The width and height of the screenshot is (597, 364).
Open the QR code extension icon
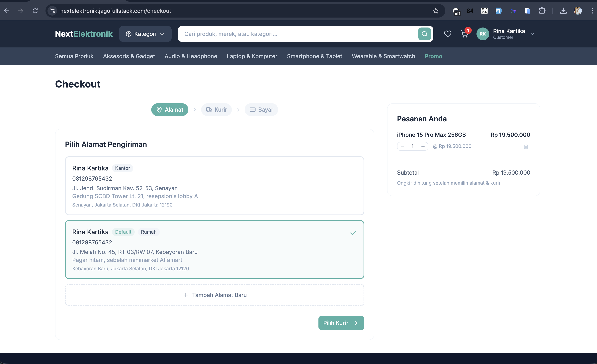point(484,11)
